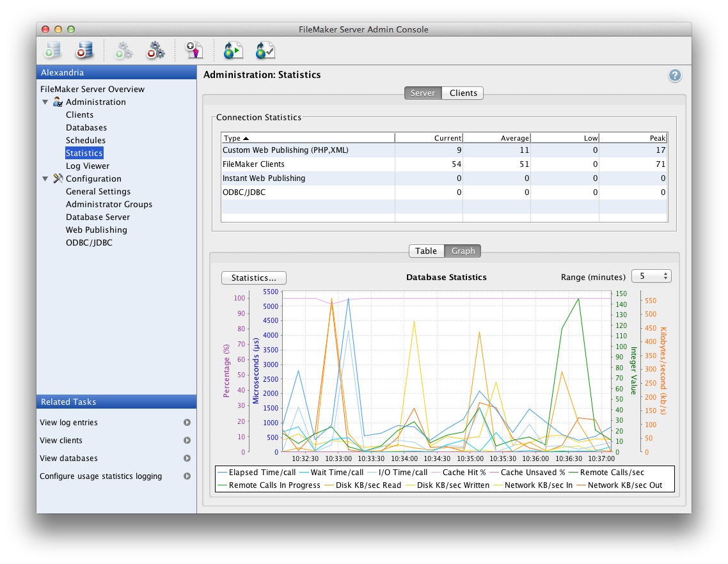The height and width of the screenshot is (564, 728).
Task: Click the Peak column header
Action: [633, 138]
